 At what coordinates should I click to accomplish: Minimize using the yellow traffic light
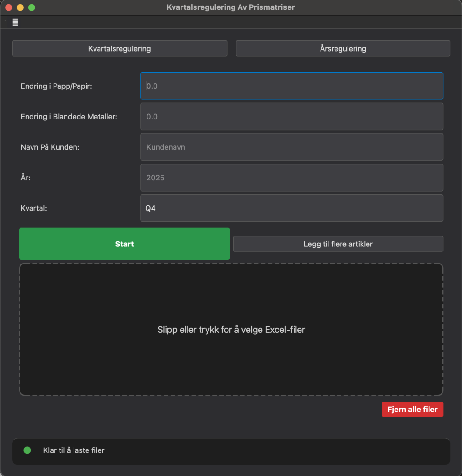(20, 7)
